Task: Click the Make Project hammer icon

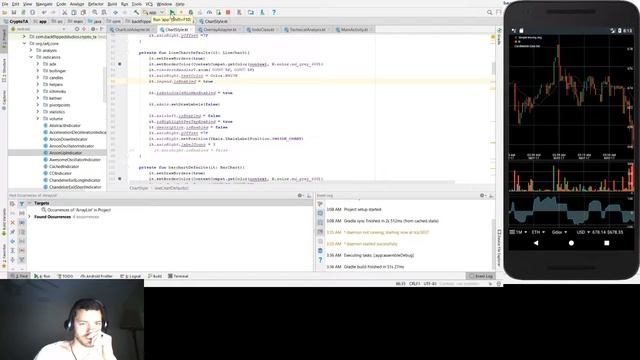Action: tap(136, 12)
